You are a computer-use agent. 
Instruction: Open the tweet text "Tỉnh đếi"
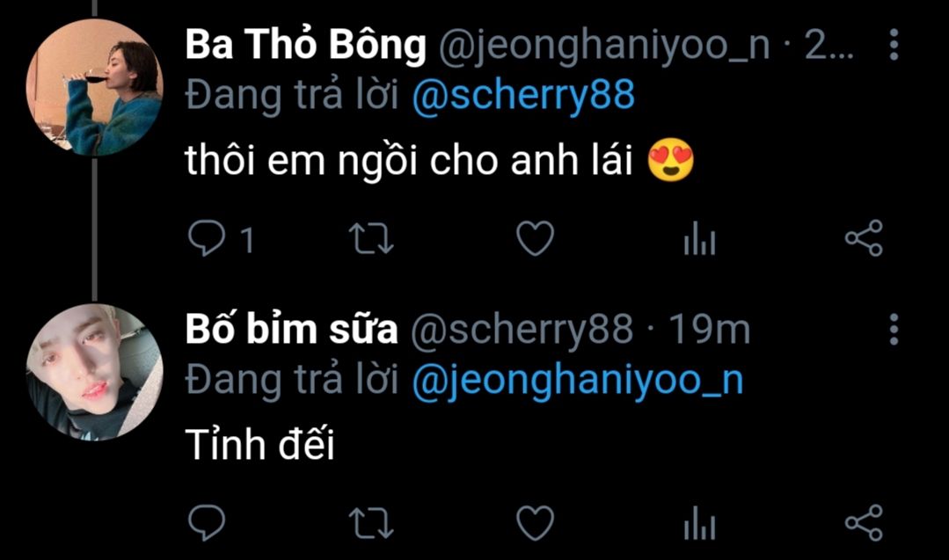click(x=260, y=447)
